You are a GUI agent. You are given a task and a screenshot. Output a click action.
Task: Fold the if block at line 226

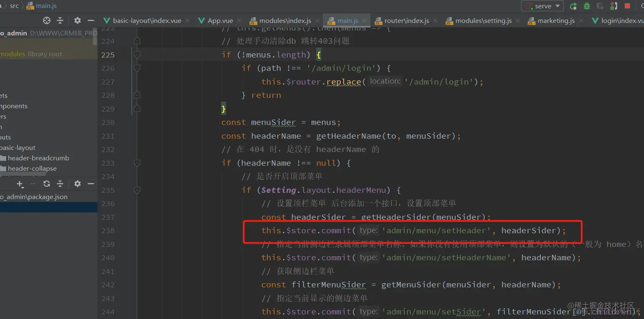137,68
